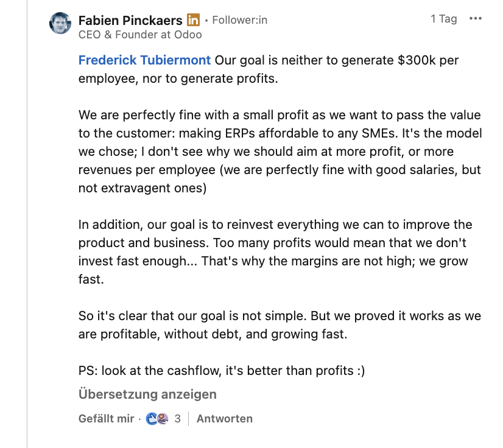Click the "PS: look at the cashflow" line
The width and height of the screenshot is (503, 448).
[x=222, y=371]
